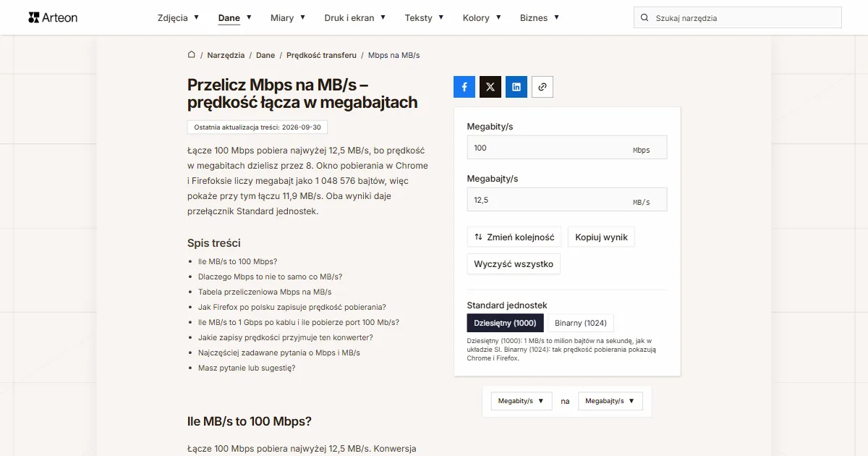Copy page link icon
Image resolution: width=868 pixels, height=456 pixels.
point(542,87)
